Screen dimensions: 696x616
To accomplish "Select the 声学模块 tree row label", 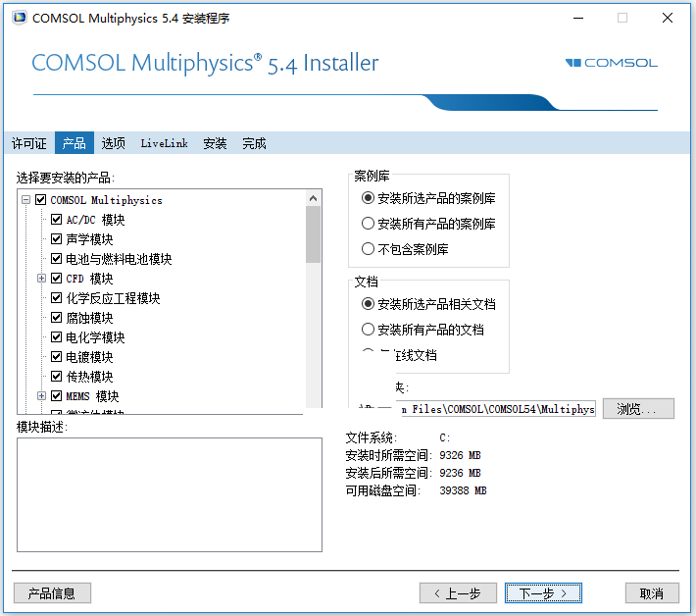I will pyautogui.click(x=89, y=239).
